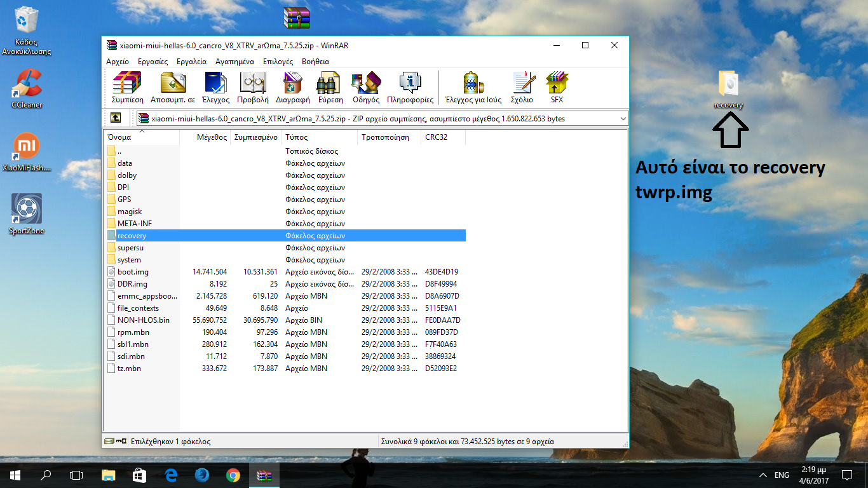This screenshot has height=488, width=868.
Task: Open the Επιλογές menu
Action: 278,62
